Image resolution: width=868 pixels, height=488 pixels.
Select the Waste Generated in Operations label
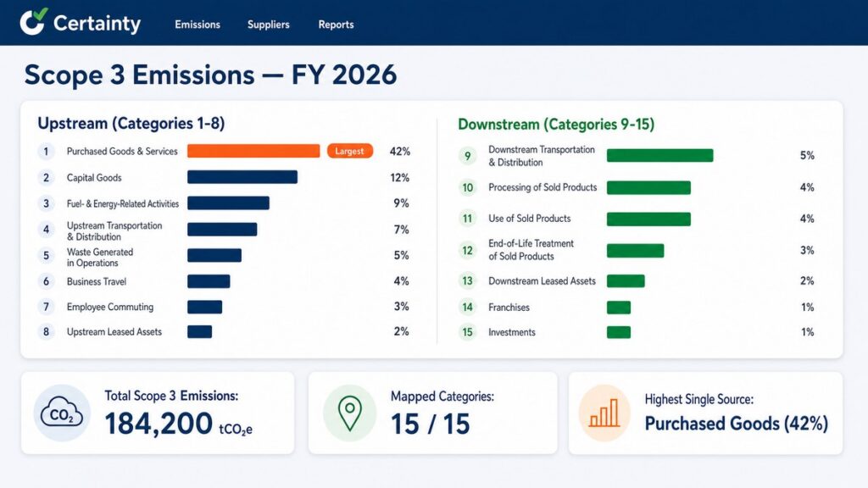(x=100, y=258)
